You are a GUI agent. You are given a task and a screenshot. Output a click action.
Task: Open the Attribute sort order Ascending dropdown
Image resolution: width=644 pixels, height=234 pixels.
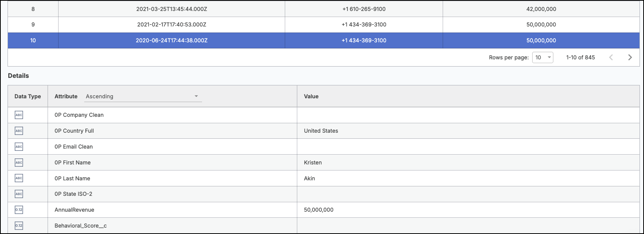143,96
